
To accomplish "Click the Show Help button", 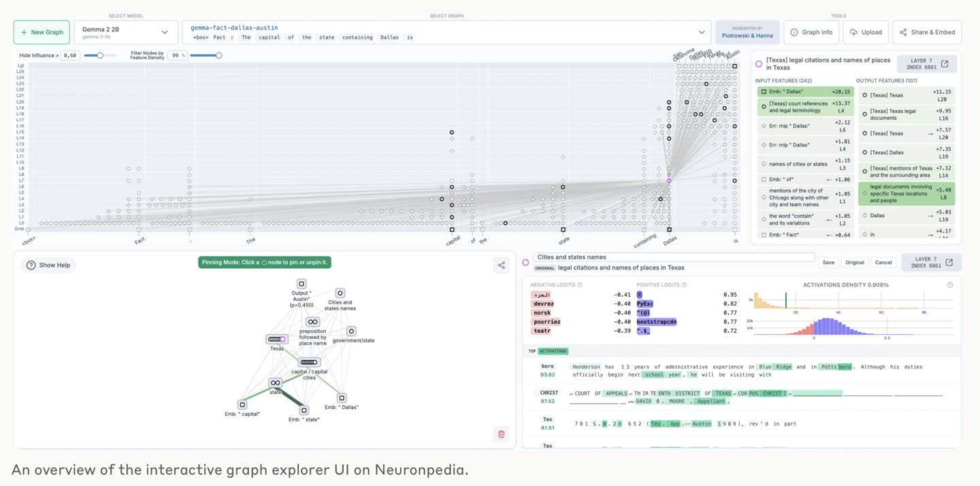I will pos(48,265).
